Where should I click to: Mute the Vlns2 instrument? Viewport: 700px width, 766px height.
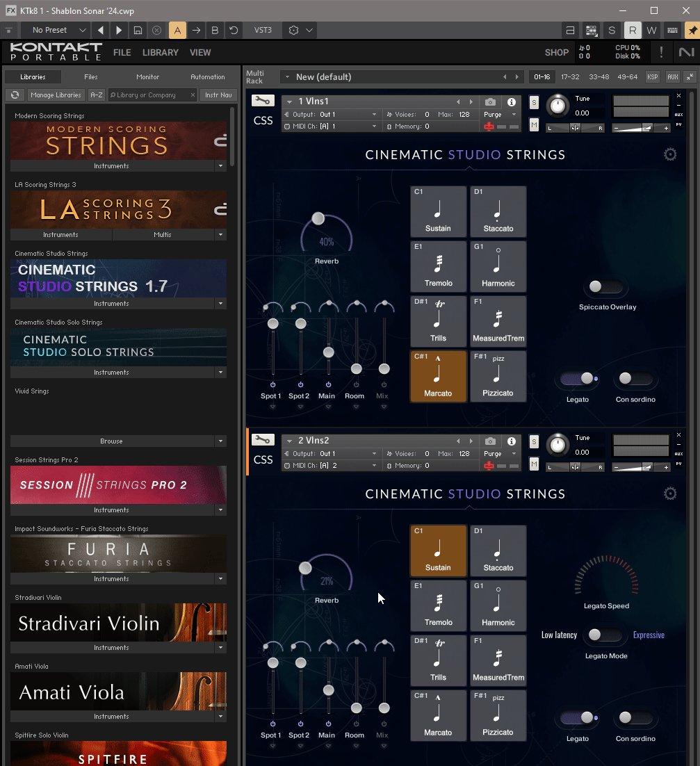click(x=534, y=464)
